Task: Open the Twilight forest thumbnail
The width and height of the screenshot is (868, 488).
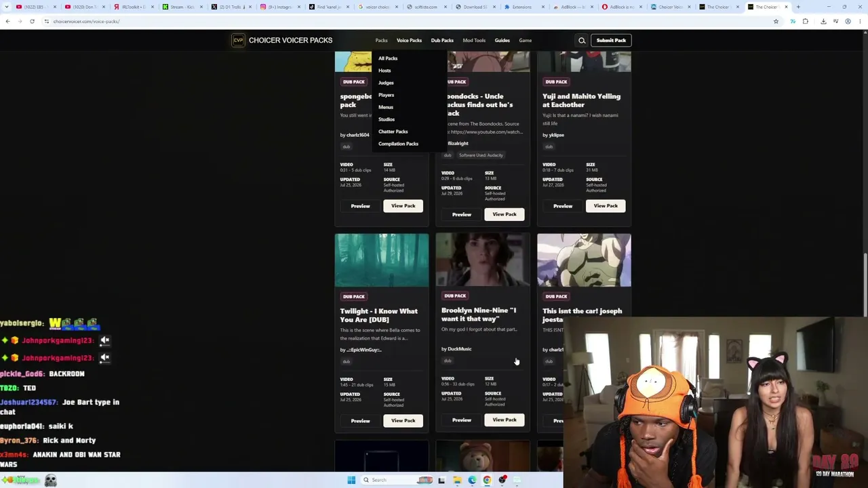Action: (382, 260)
